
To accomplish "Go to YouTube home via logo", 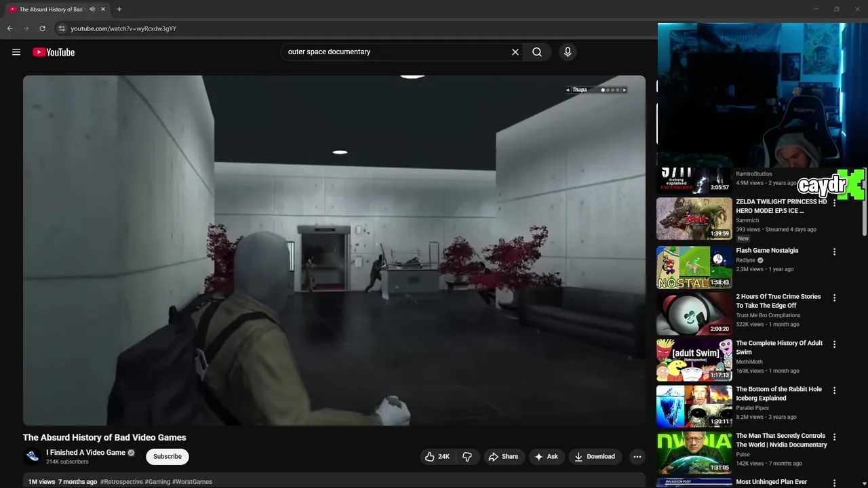I will click(x=54, y=52).
